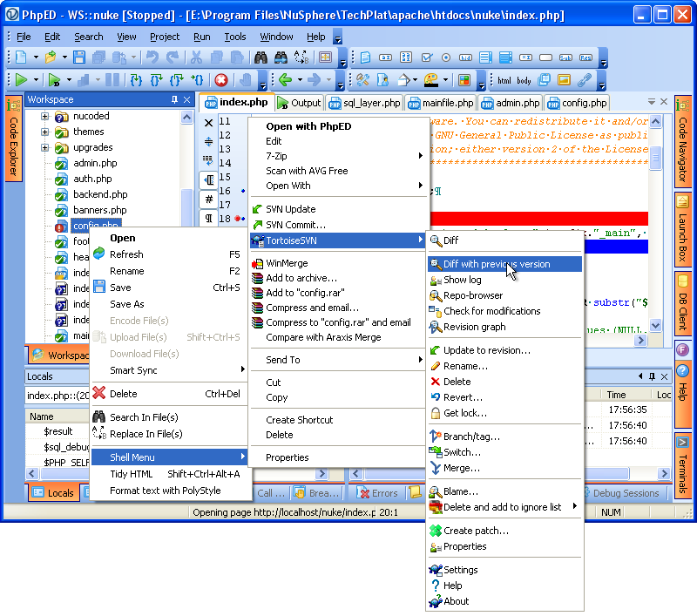This screenshot has height=616, width=697.
Task: Expand the themes folder
Action: (x=44, y=132)
